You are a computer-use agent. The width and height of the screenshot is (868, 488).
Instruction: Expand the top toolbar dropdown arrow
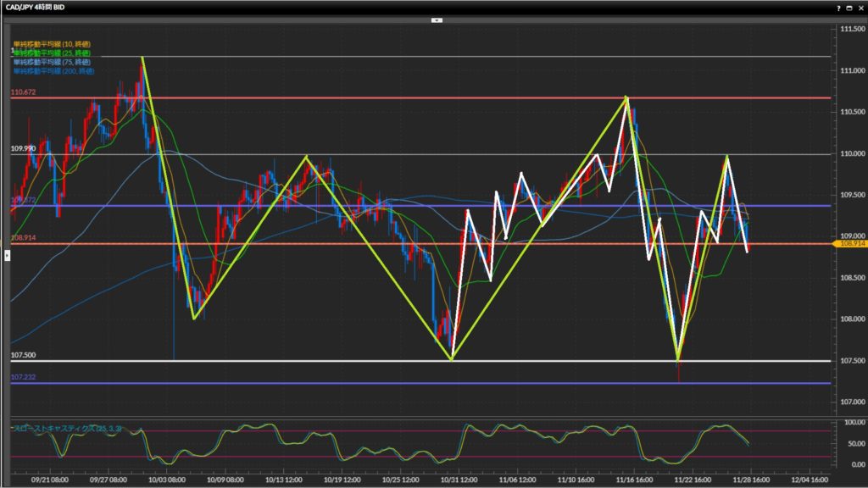437,19
